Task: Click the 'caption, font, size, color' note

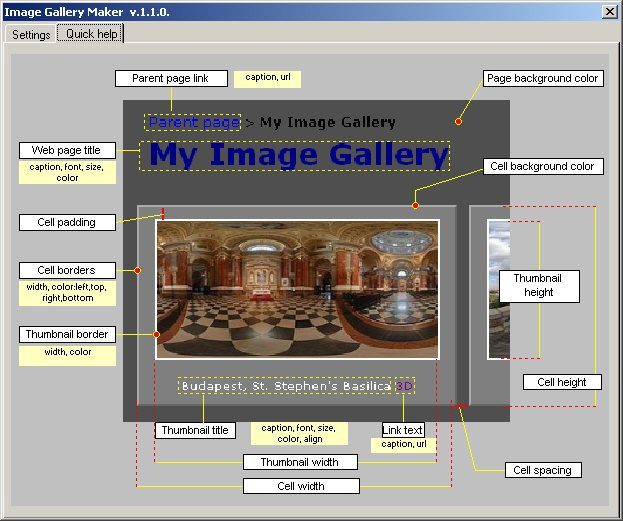Action: [67, 172]
